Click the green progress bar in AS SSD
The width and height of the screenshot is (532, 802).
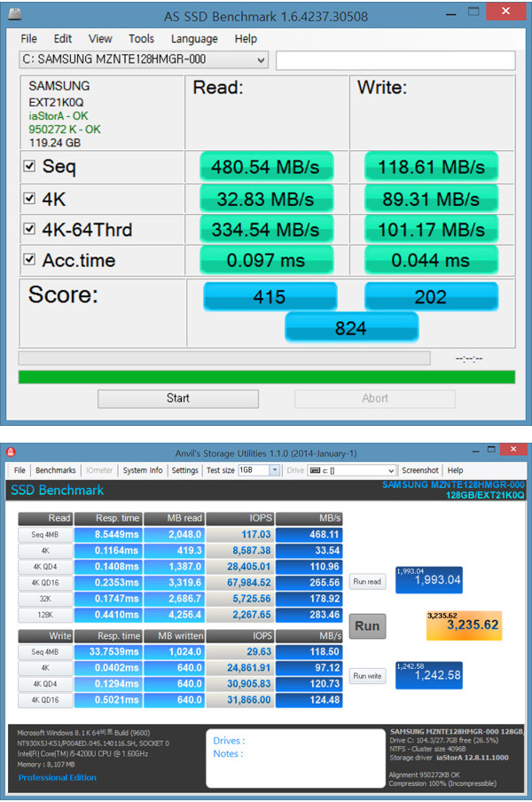click(x=267, y=377)
